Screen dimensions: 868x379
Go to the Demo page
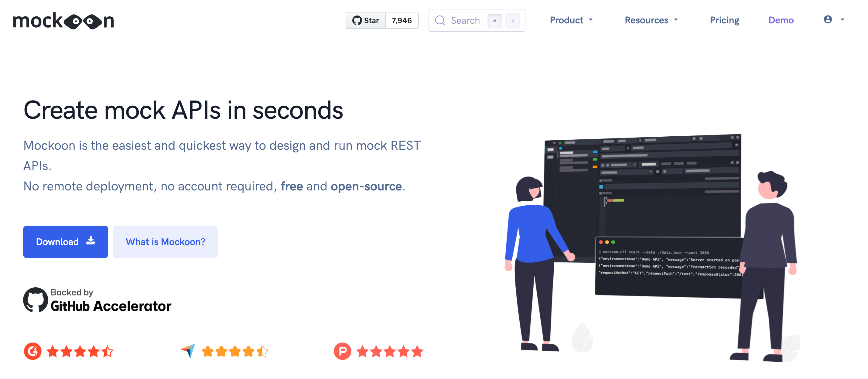(781, 20)
